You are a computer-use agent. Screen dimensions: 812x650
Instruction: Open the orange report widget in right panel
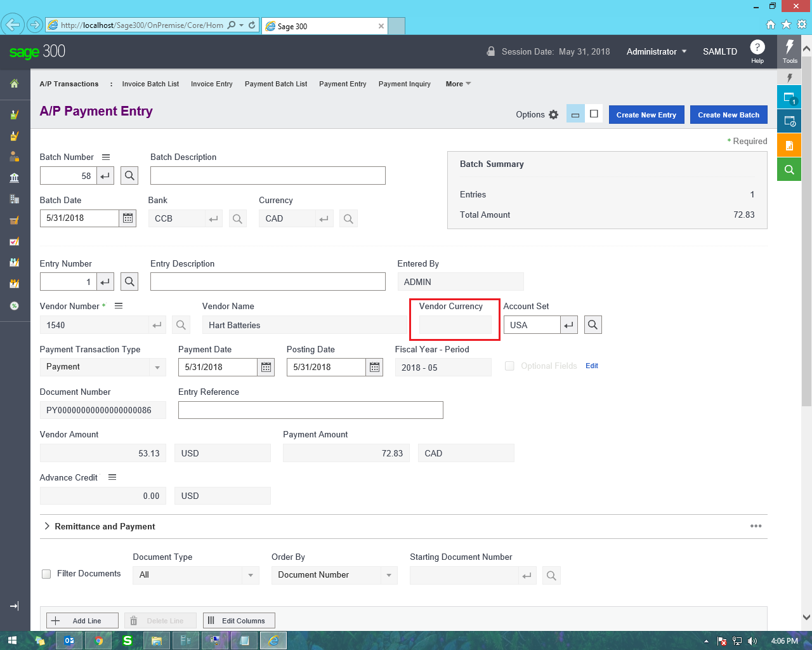(x=789, y=145)
